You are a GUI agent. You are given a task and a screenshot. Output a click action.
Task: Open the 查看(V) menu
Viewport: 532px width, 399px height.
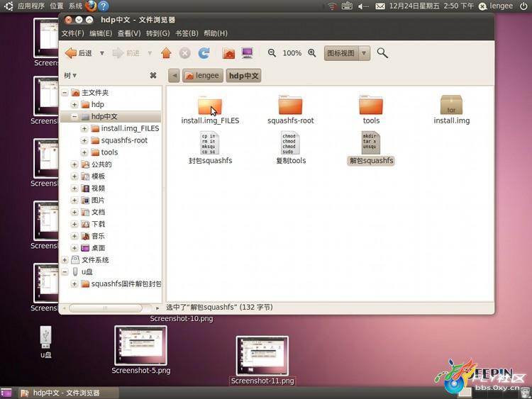(129, 33)
